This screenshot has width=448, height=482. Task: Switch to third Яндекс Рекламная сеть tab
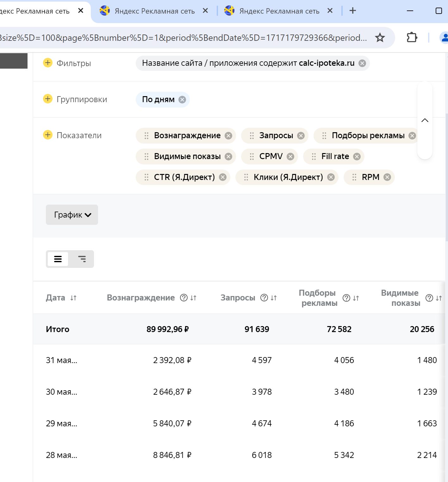tap(279, 11)
